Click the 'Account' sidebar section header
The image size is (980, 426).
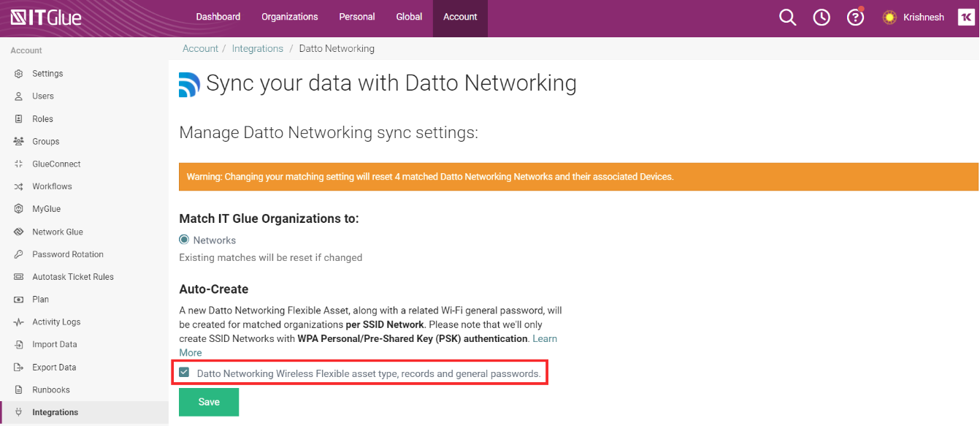click(x=26, y=50)
